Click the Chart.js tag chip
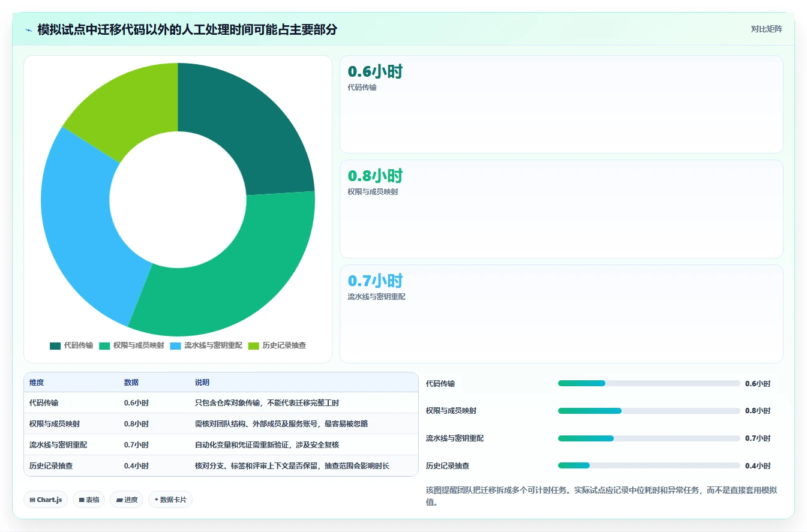 (x=46, y=500)
